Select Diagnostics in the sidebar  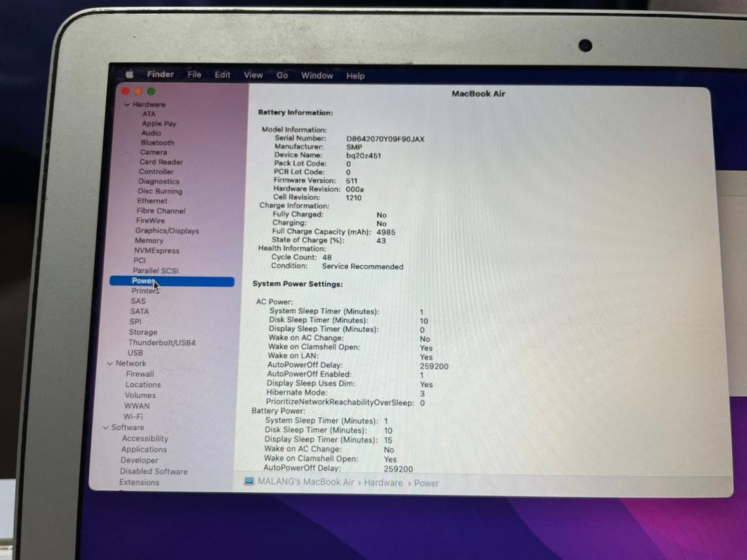coord(159,181)
